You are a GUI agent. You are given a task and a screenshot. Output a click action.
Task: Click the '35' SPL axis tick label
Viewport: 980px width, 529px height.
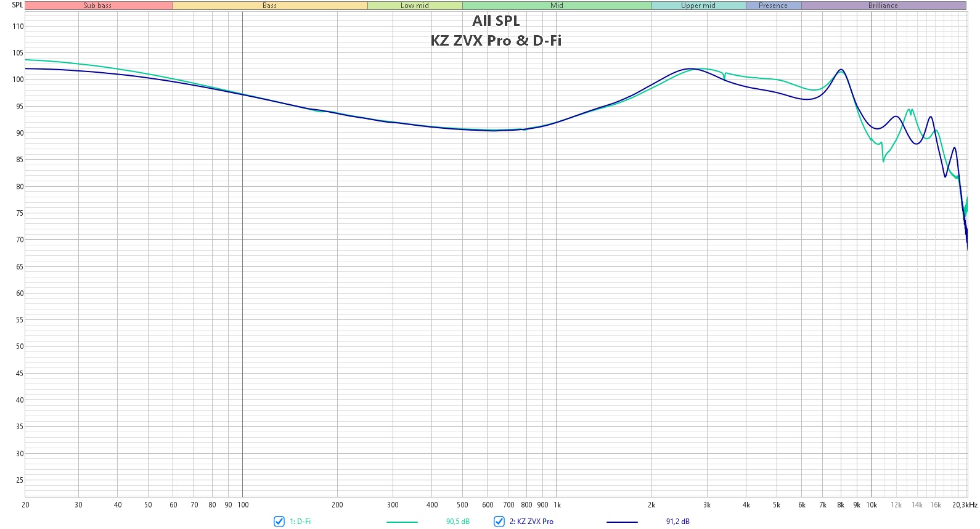[x=20, y=427]
